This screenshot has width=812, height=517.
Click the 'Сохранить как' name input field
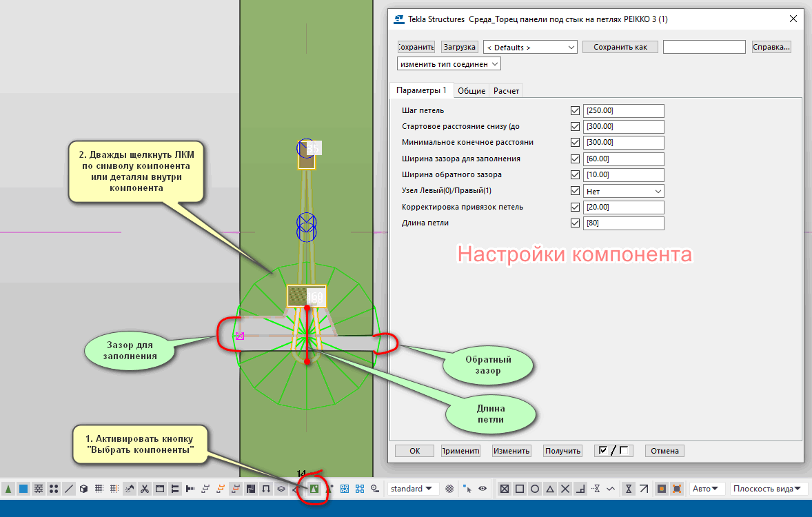point(704,47)
